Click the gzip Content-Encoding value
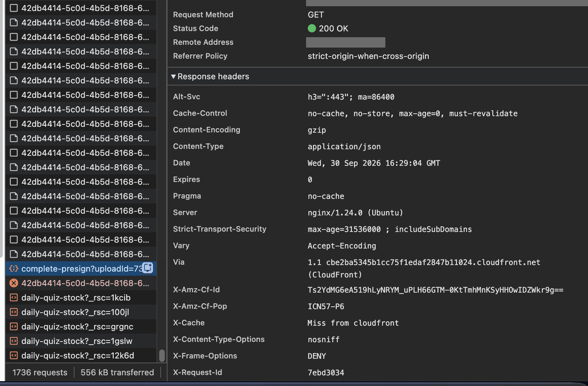Image resolution: width=588 pixels, height=386 pixels. coord(317,130)
